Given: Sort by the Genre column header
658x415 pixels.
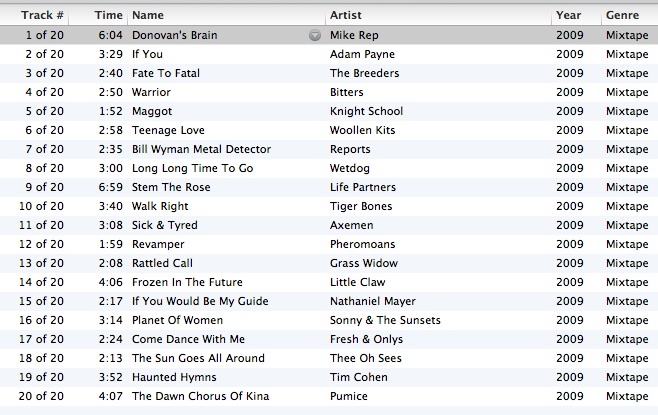Looking at the screenshot, I should tap(622, 16).
